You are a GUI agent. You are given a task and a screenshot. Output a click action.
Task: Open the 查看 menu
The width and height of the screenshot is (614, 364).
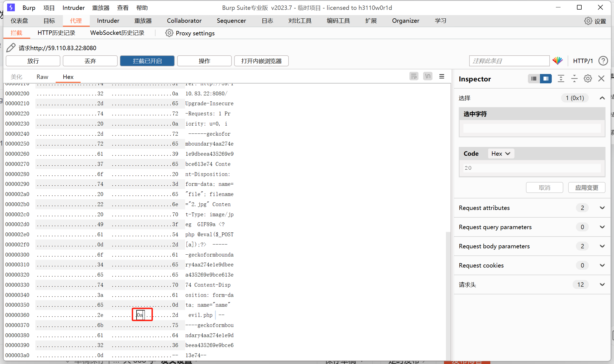point(123,8)
